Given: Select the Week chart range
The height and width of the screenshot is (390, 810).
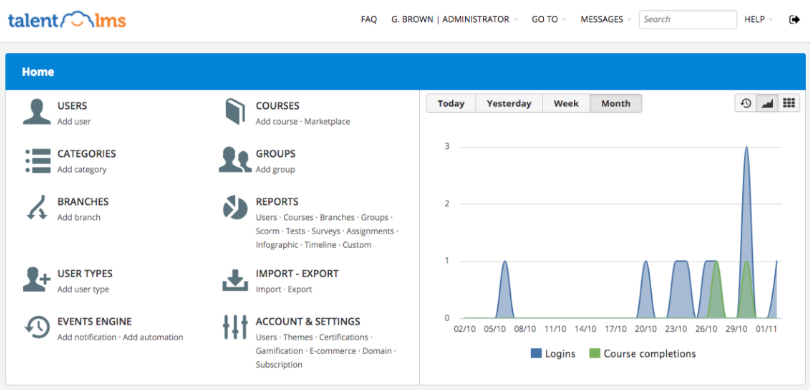Looking at the screenshot, I should 566,103.
